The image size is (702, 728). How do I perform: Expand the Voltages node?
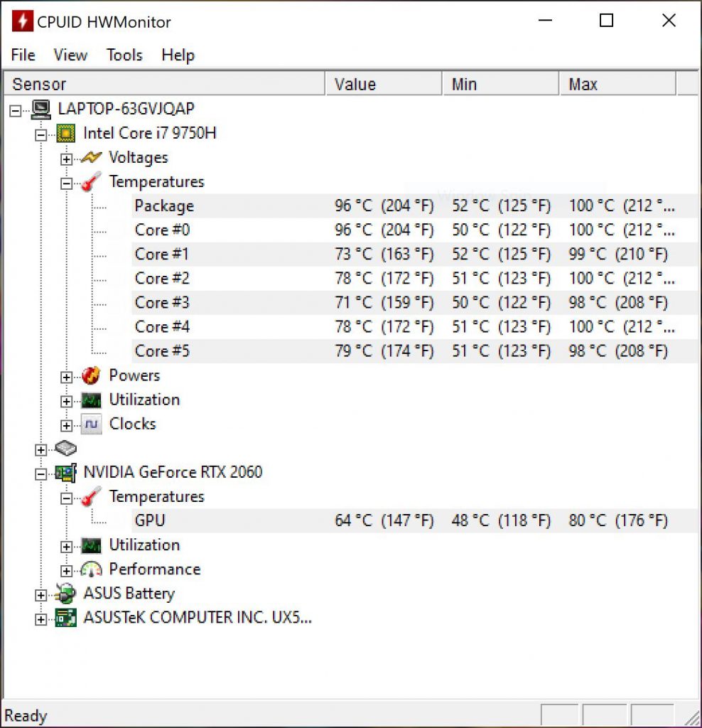point(66,159)
